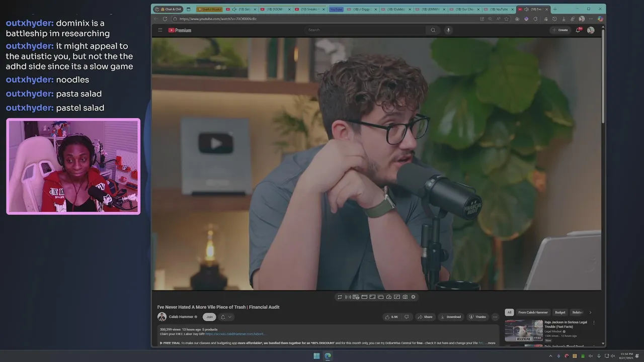
Task: Click the browser refresh button
Action: click(165, 19)
